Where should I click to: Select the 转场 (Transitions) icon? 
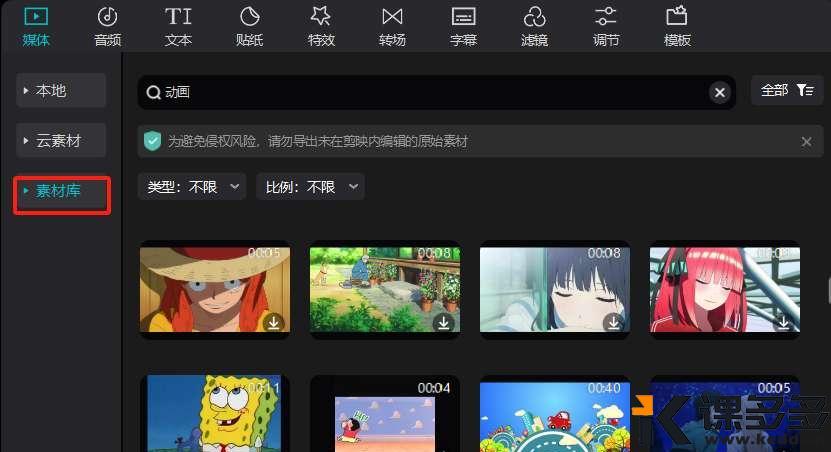(392, 17)
